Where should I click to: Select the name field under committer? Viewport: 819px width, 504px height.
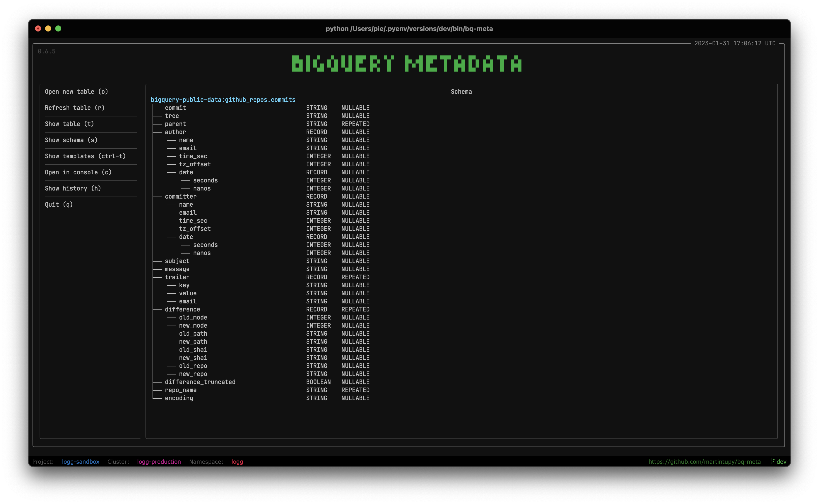tap(268, 204)
